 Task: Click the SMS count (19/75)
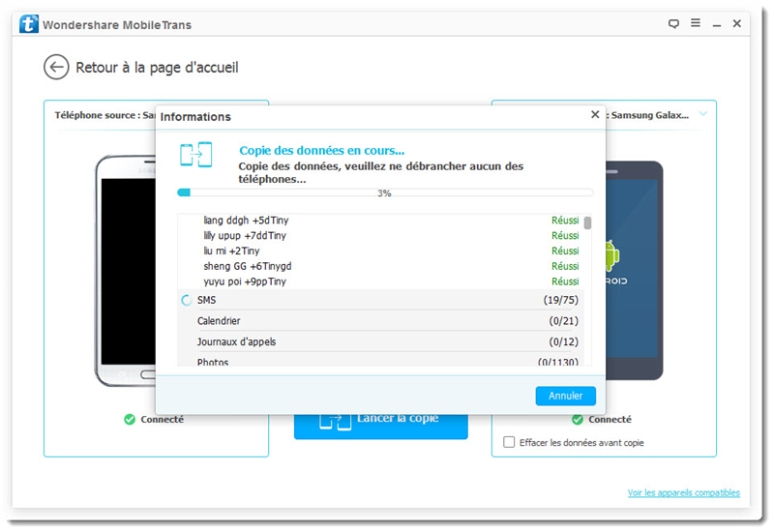(x=561, y=300)
